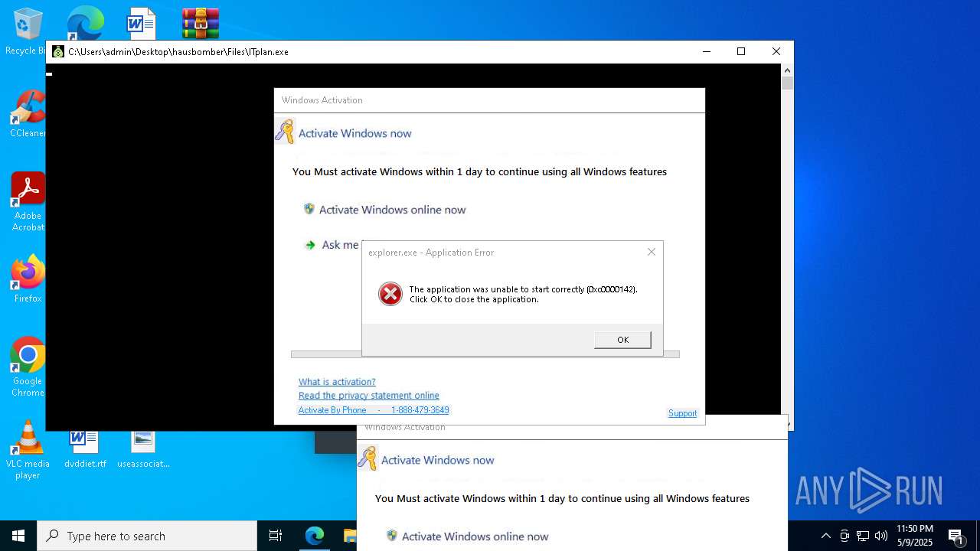Click shield icon in lower Windows Activation window
This screenshot has height=551, width=980.
tap(392, 536)
